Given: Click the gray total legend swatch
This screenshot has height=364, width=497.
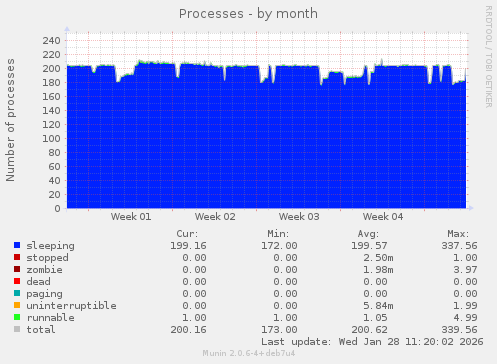Looking at the screenshot, I should click(17, 329).
